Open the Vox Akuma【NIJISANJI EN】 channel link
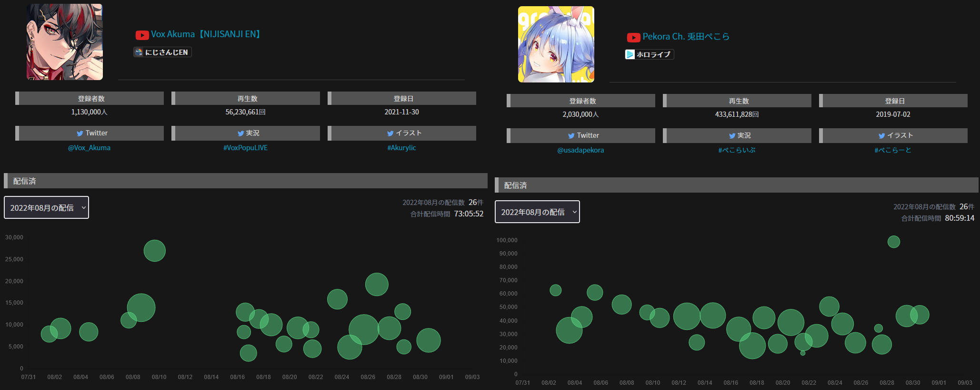The width and height of the screenshot is (980, 390). coord(207,34)
